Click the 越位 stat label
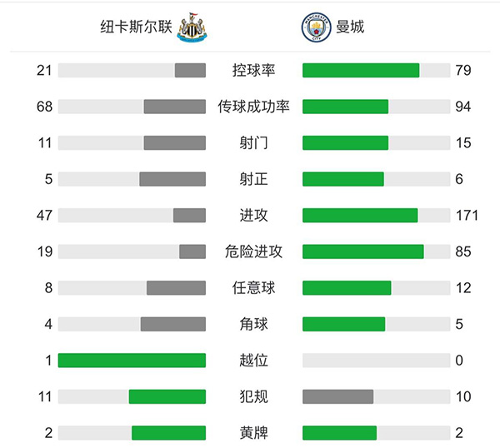 [253, 361]
